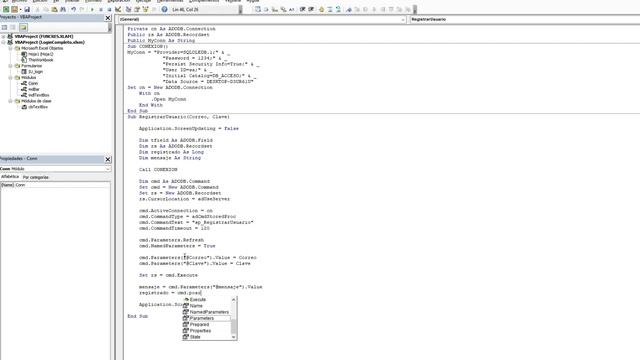Screen dimensions: 640x360
Task: Click the Save icon in the toolbar
Action: 27,9
